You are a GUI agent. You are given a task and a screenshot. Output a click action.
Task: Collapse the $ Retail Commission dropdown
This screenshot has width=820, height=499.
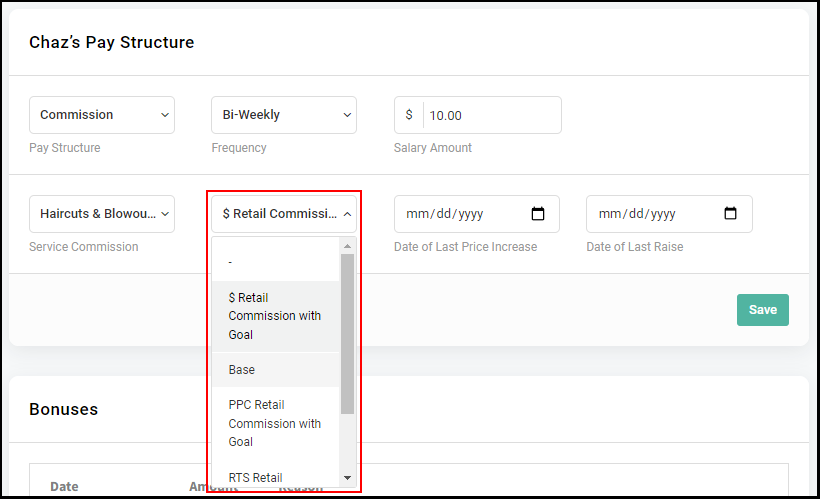284,214
